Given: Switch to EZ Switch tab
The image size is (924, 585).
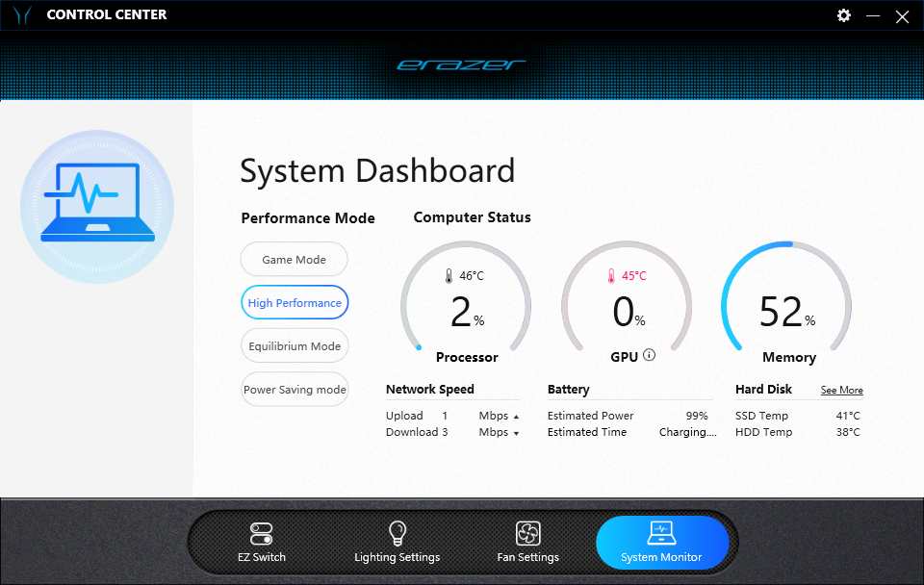Looking at the screenshot, I should (261, 543).
